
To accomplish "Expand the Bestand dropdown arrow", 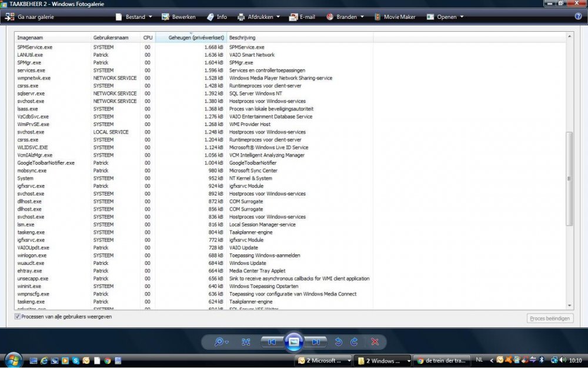I will (x=151, y=17).
